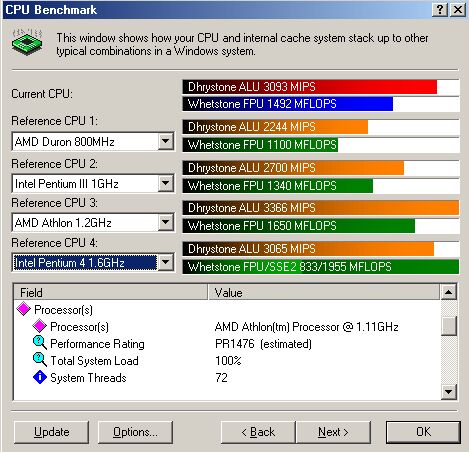Viewport: 469px width, 452px height.
Task: Click the blue Whetstone FPU 1492 MFLOPS bar
Action: tap(288, 104)
